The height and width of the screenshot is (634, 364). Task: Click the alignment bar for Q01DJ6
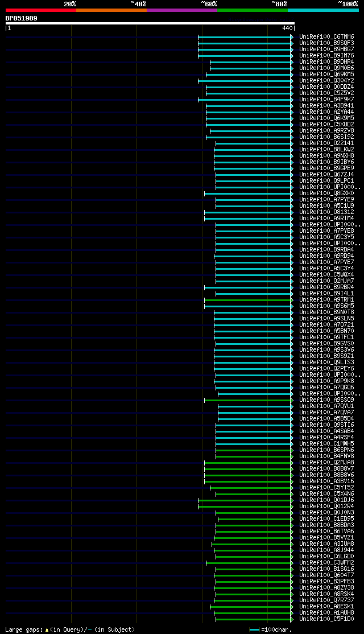(x=245, y=501)
